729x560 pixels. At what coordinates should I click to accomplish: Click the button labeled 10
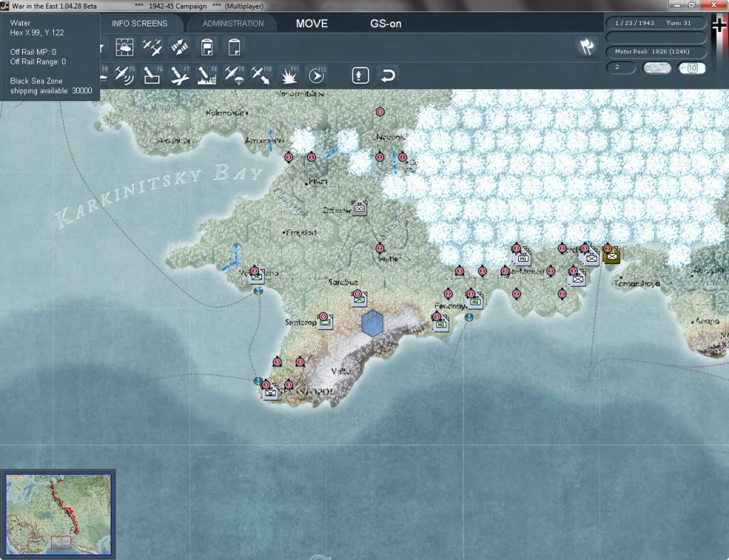691,68
